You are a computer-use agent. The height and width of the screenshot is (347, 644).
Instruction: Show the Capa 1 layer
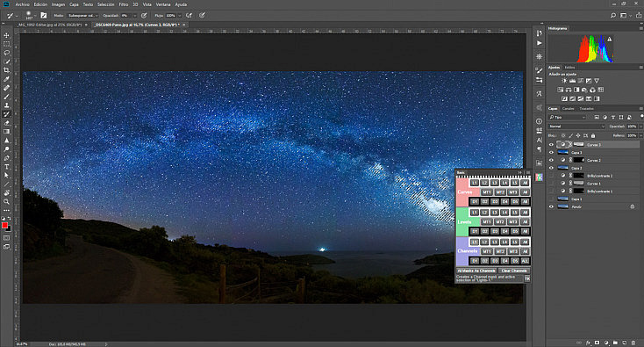click(551, 199)
